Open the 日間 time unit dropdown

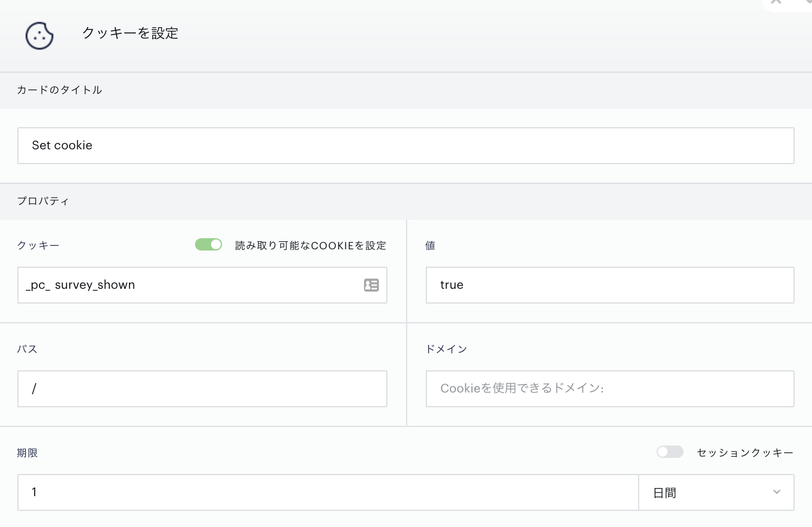point(716,492)
